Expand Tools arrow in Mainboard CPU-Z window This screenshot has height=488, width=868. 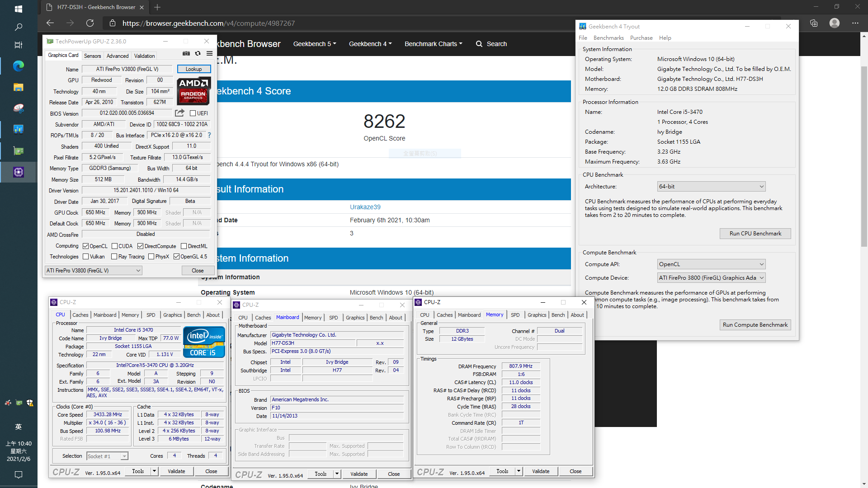click(337, 474)
